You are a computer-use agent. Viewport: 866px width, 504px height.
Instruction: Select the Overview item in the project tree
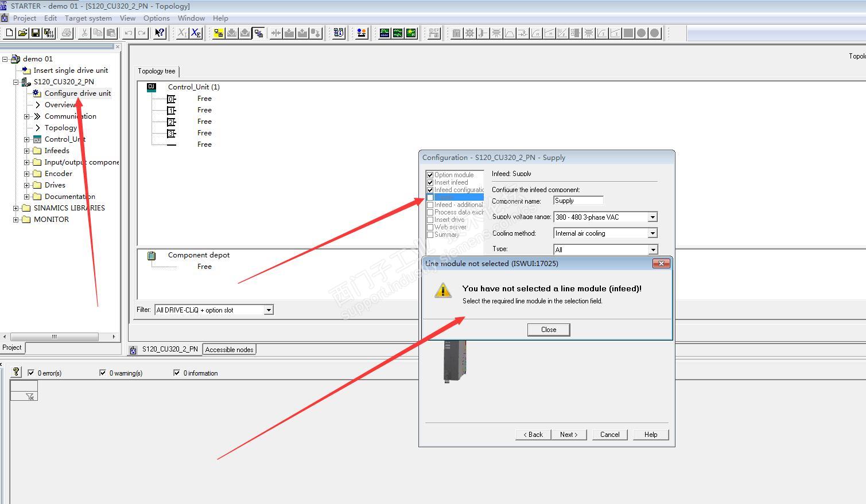click(60, 105)
